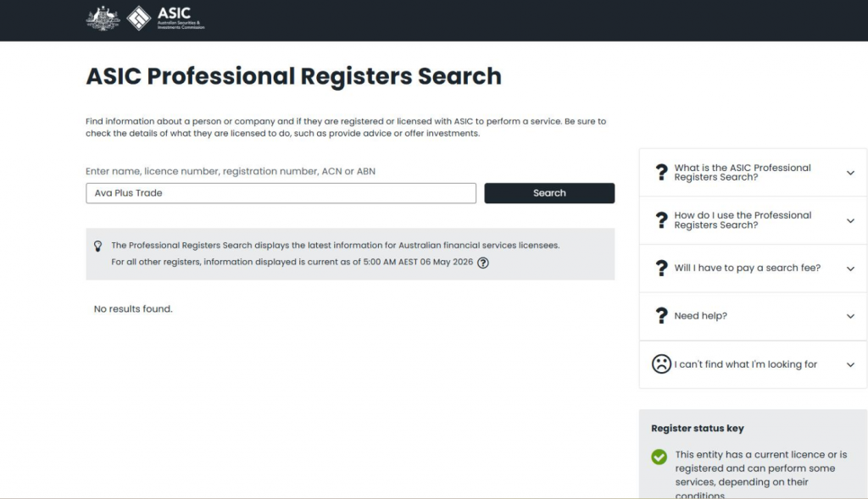
Task: Open 'How do I use the Professional Registers Search?' text
Action: 743,220
